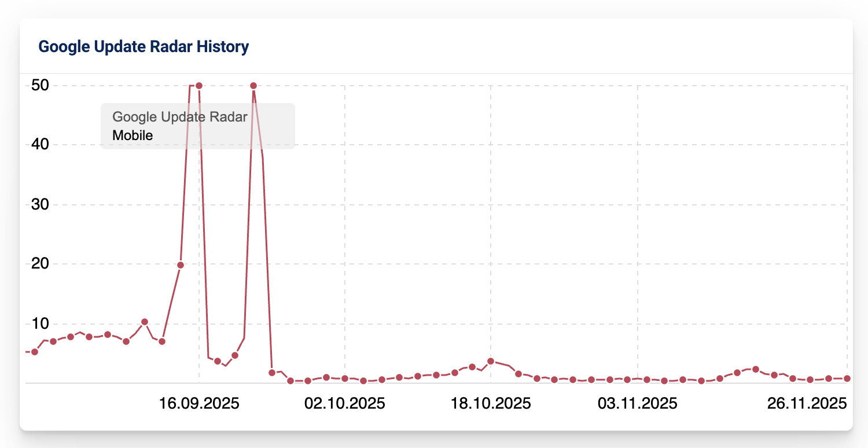Click the data point on the 18.10.2025 gridline

pyautogui.click(x=491, y=361)
